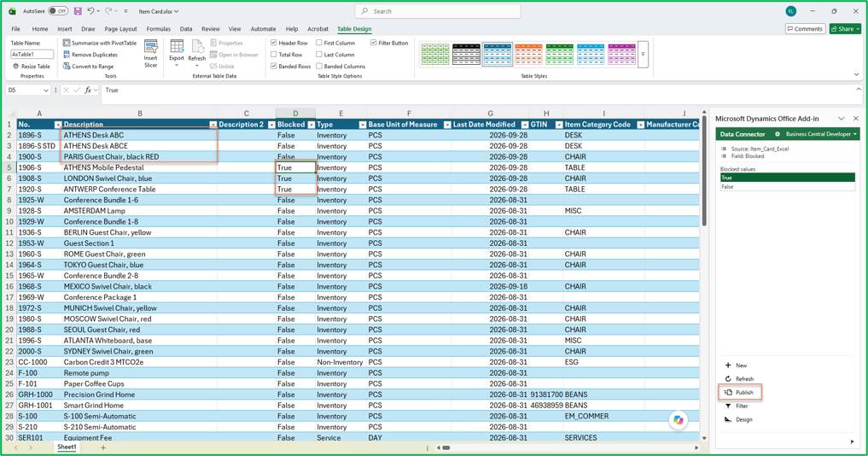Click New in the add-in pane
This screenshot has width=868, height=456.
coord(737,365)
